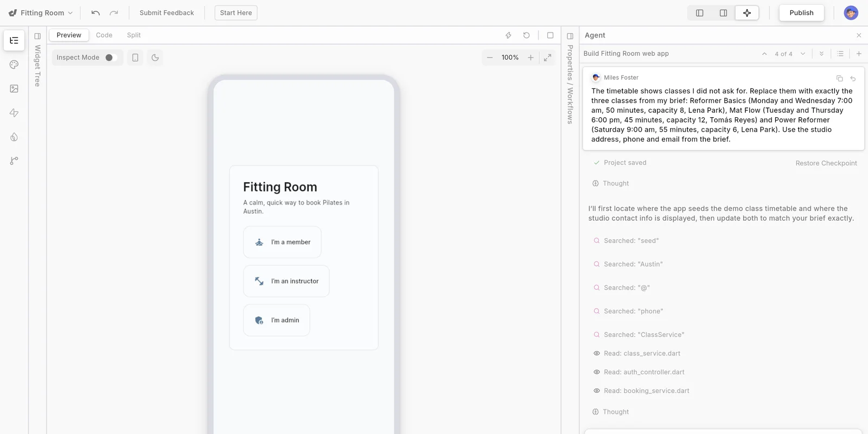Viewport: 868px width, 434px height.
Task: Click the Publish button
Action: 801,13
